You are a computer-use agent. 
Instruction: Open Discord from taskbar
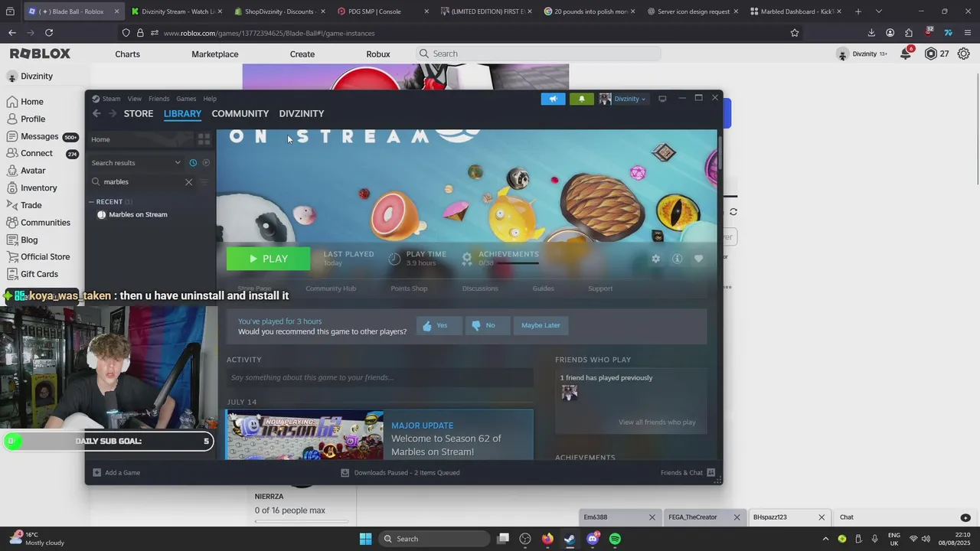[593, 539]
